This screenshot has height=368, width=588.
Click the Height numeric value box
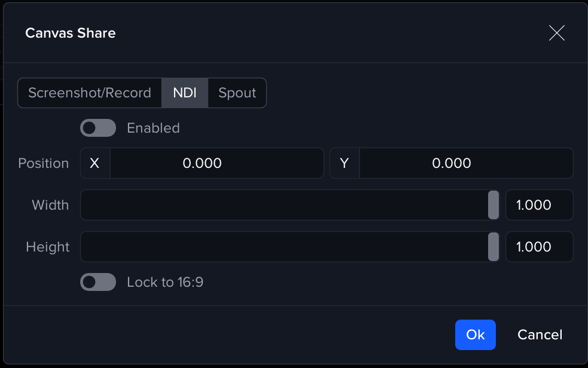(x=539, y=247)
